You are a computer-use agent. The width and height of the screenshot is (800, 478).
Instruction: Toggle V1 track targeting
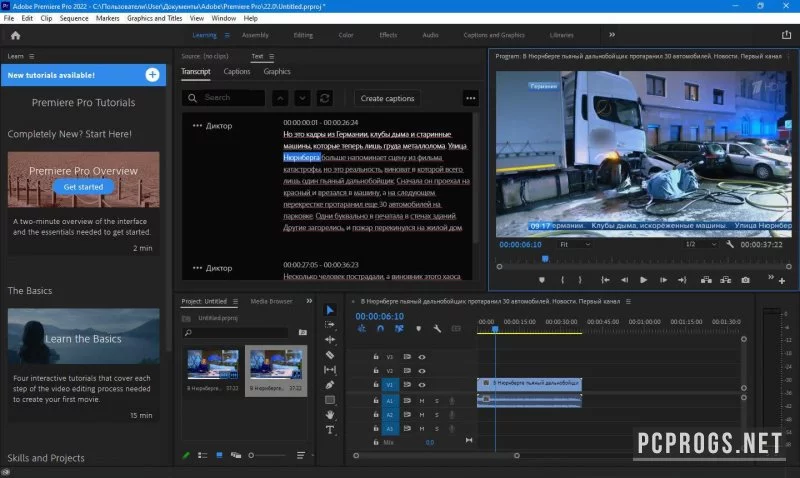(x=390, y=385)
